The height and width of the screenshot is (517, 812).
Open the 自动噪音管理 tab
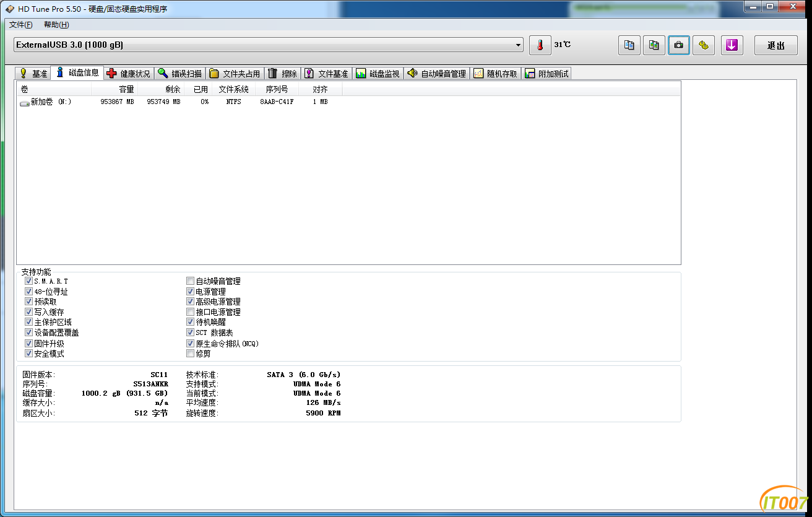point(437,74)
